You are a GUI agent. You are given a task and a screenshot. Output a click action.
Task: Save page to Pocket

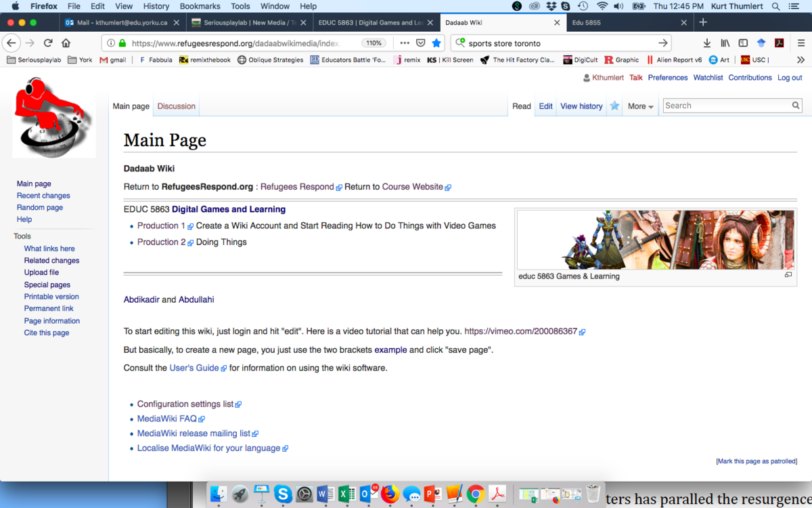click(x=420, y=43)
